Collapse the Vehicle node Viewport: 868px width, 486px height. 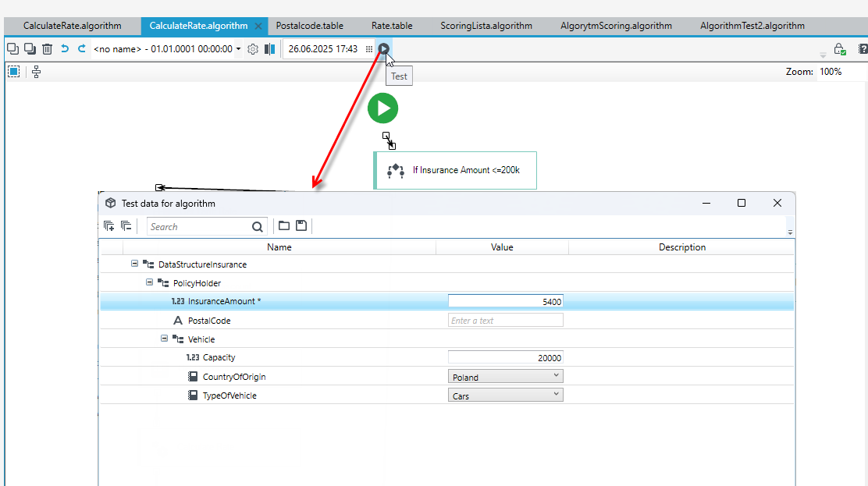(165, 339)
